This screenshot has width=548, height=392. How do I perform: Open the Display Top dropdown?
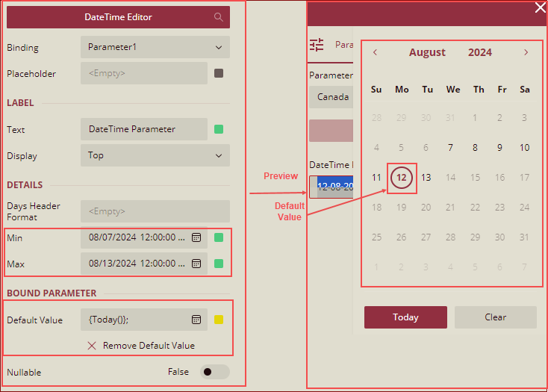pyautogui.click(x=155, y=155)
